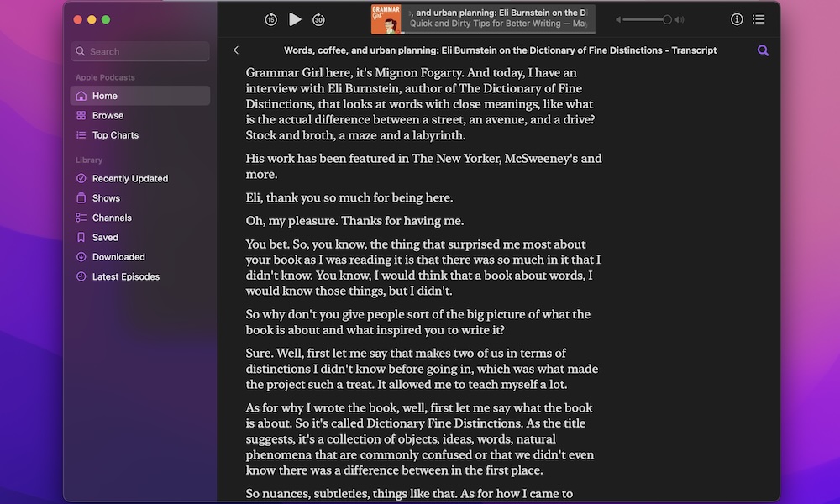Click the transcript page title heading
The width and height of the screenshot is (840, 504).
click(x=501, y=50)
